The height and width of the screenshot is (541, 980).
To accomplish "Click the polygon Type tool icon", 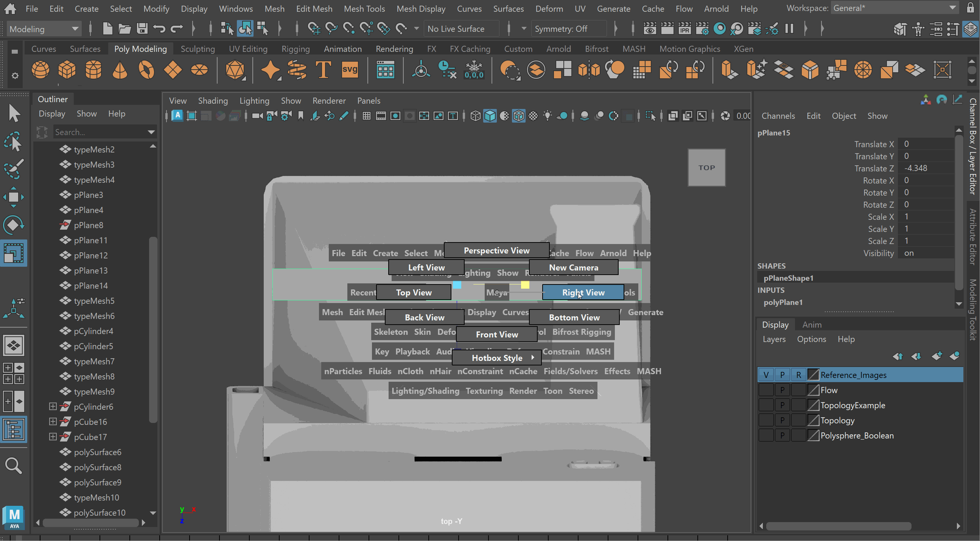I will [323, 70].
